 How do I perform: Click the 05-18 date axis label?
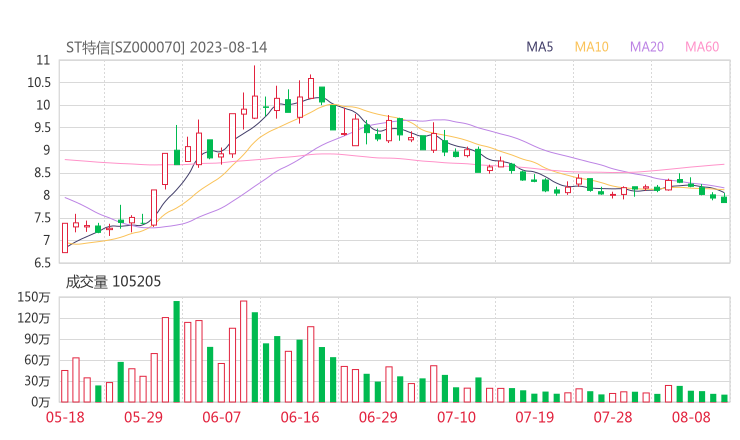[65, 417]
